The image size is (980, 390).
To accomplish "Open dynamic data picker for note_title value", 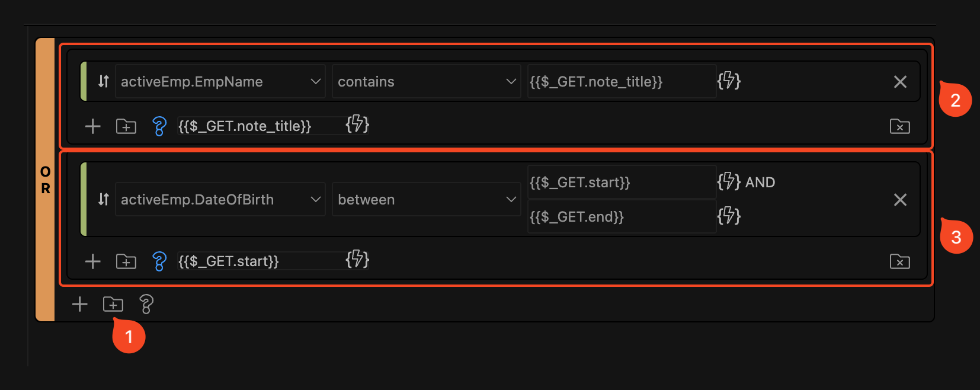I will (x=729, y=81).
